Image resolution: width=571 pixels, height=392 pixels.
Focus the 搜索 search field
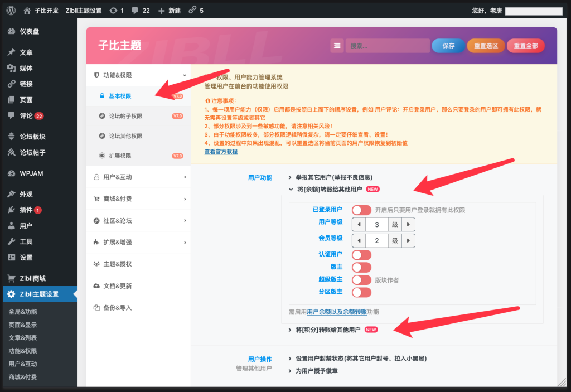(x=388, y=46)
